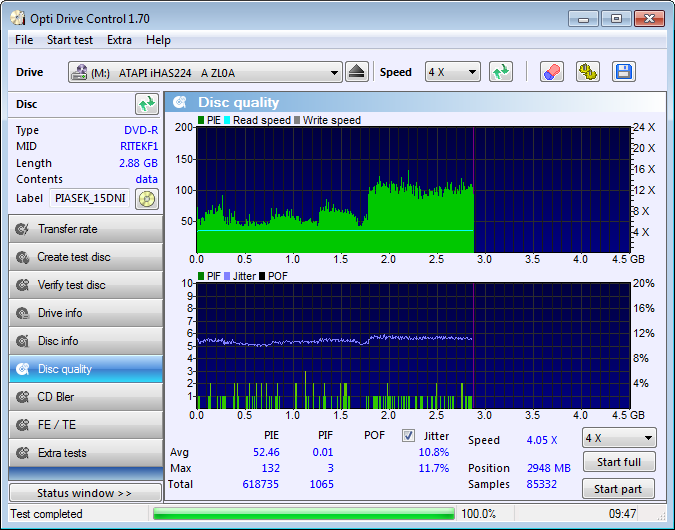The image size is (675, 530).
Task: Click the Status window expand button
Action: 85,493
